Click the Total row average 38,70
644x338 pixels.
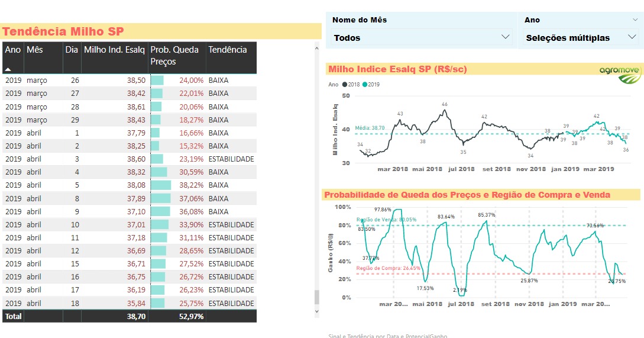pos(136,316)
